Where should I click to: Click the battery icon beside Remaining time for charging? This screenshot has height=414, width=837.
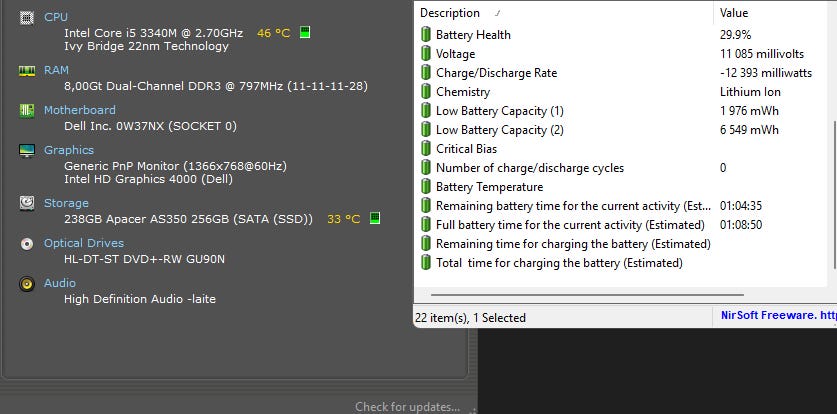[425, 244]
